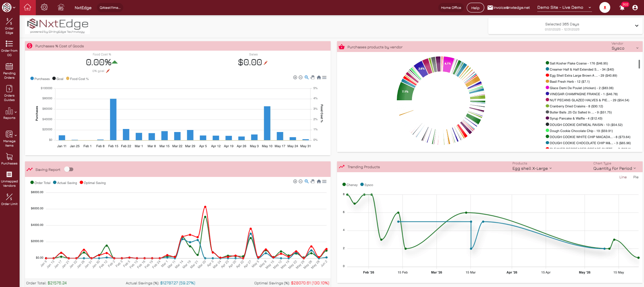644x287 pixels.
Task: Open Unmapped Vendors in the sidebar
Action: click(x=9, y=179)
